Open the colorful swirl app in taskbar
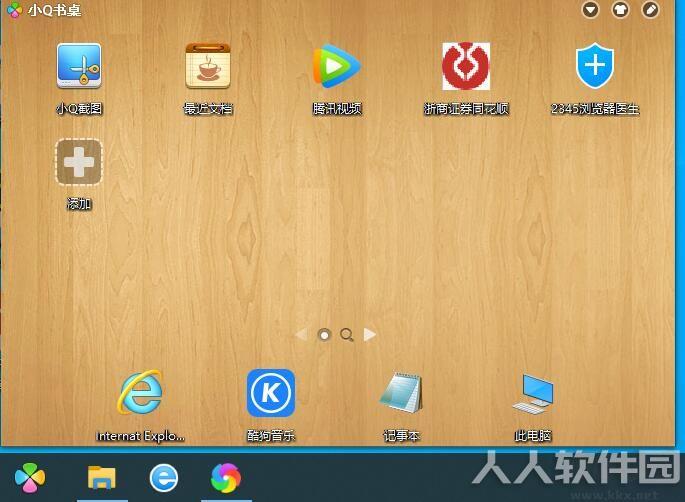This screenshot has width=685, height=502. [x=226, y=478]
